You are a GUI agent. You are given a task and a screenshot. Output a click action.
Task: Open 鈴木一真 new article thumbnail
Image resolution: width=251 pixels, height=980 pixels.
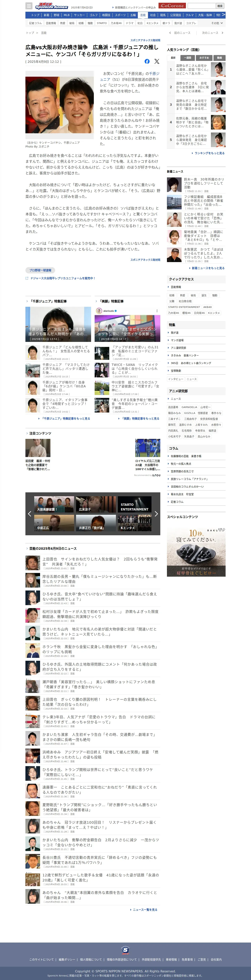tap(174, 185)
